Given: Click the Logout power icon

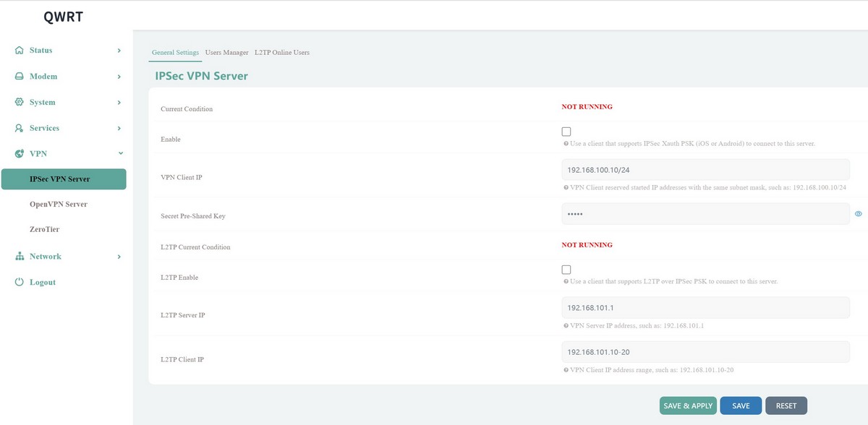Looking at the screenshot, I should [x=20, y=283].
